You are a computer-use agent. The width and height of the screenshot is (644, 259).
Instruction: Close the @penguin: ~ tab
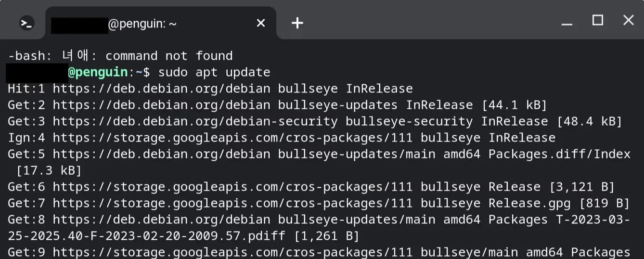click(261, 23)
